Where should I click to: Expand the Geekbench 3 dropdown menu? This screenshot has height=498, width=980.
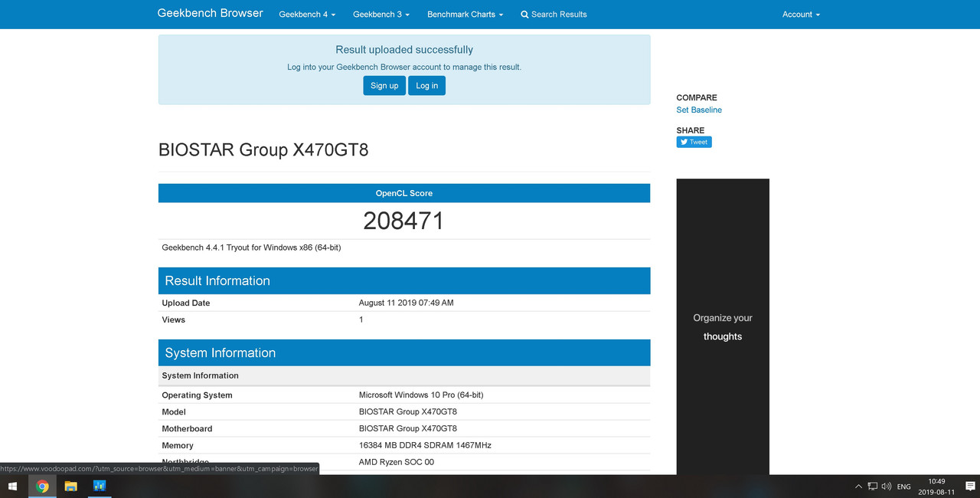click(381, 15)
